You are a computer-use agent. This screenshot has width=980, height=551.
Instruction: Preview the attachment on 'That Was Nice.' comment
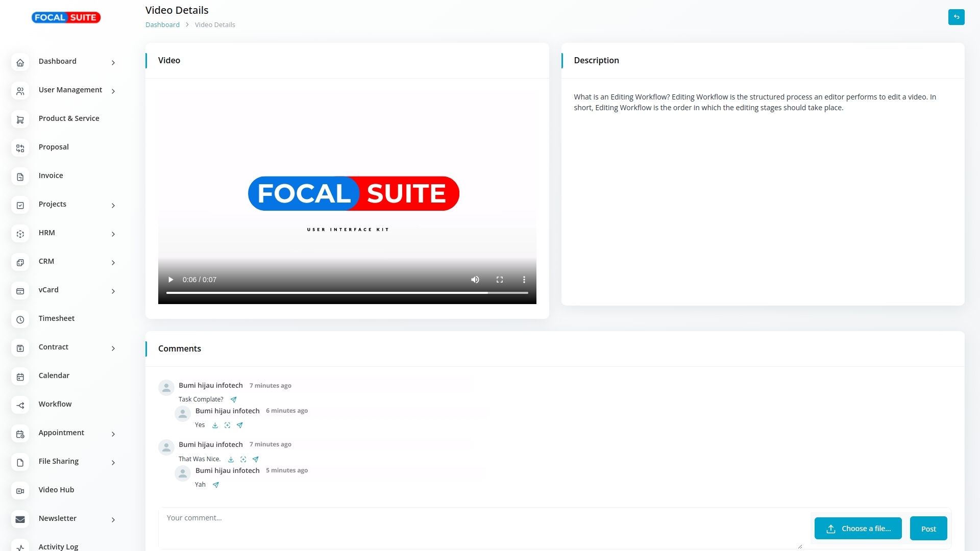click(x=243, y=459)
